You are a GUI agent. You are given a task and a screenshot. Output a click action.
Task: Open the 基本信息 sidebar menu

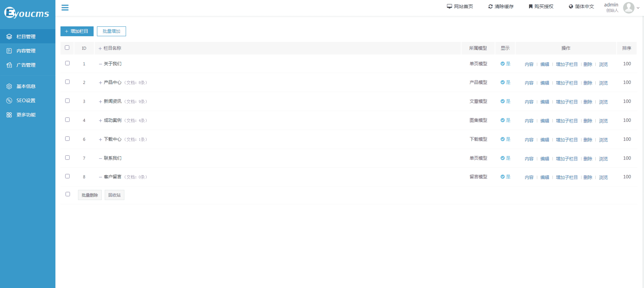coord(28,86)
